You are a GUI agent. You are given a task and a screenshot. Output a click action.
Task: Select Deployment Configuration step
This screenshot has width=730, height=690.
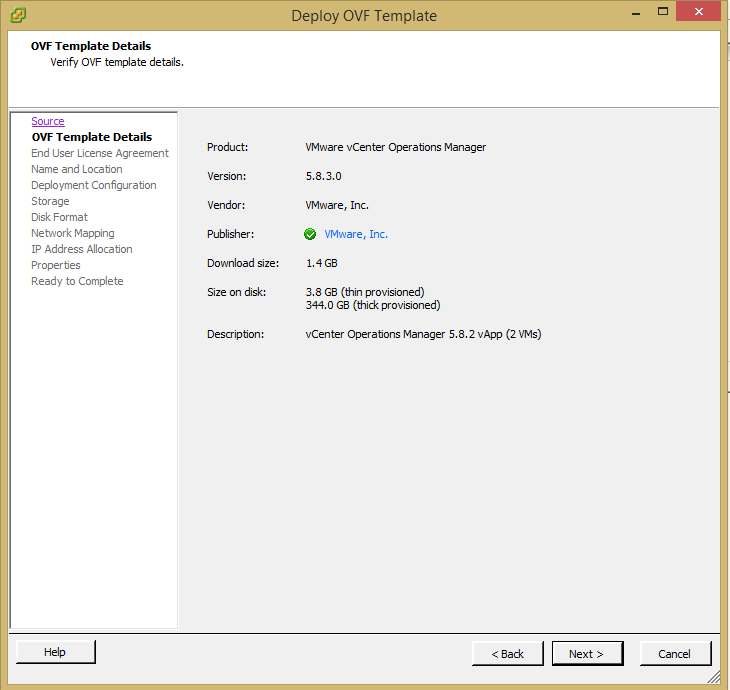[94, 185]
